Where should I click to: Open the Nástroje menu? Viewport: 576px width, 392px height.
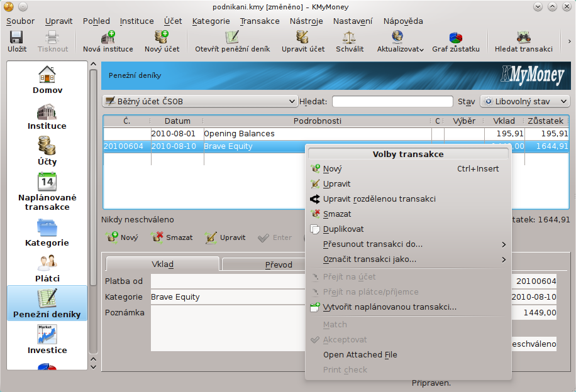306,21
